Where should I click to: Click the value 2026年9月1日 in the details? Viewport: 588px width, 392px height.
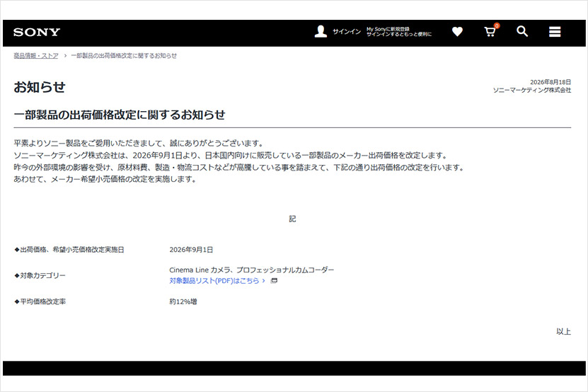tap(191, 250)
